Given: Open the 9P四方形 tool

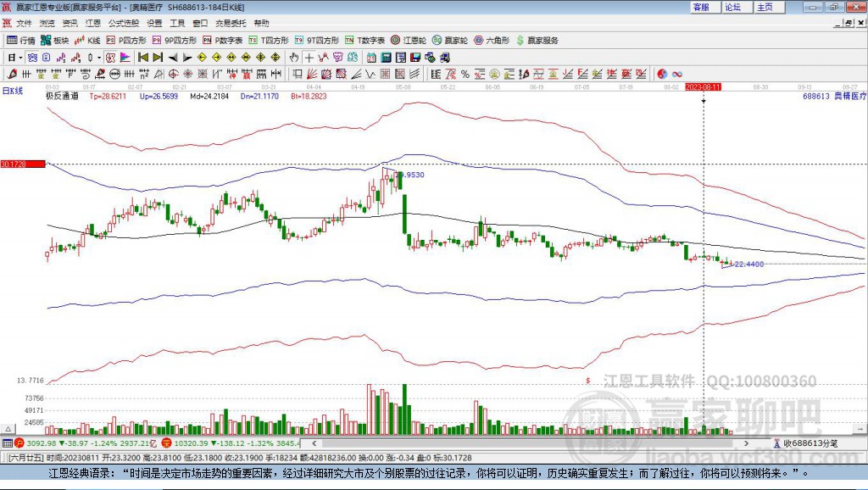Looking at the screenshot, I should pos(175,41).
